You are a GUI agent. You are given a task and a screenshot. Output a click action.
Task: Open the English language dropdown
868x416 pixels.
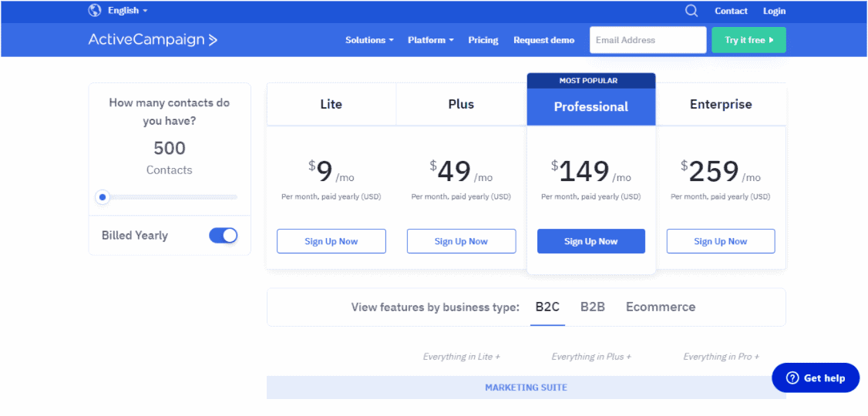pyautogui.click(x=128, y=11)
